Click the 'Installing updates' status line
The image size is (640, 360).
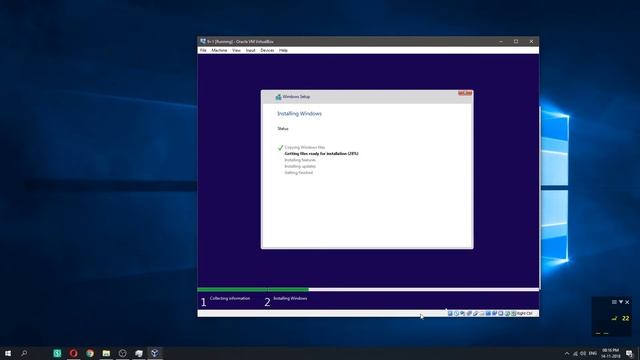tap(300, 166)
